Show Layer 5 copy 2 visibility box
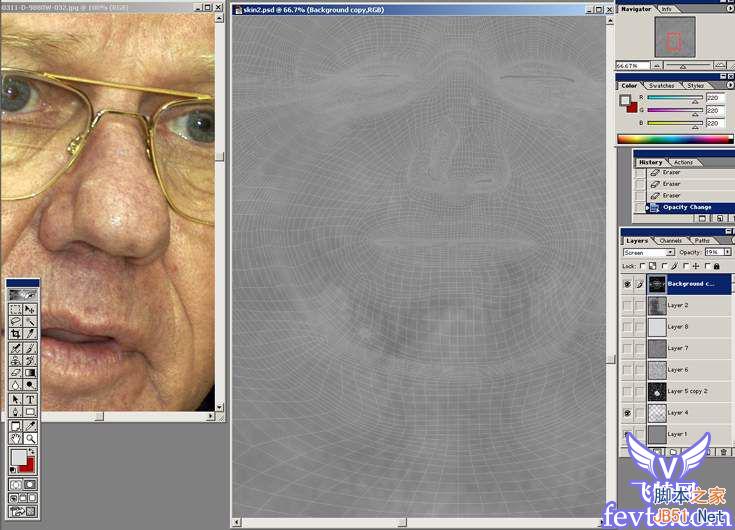Image resolution: width=735 pixels, height=530 pixels. point(627,391)
